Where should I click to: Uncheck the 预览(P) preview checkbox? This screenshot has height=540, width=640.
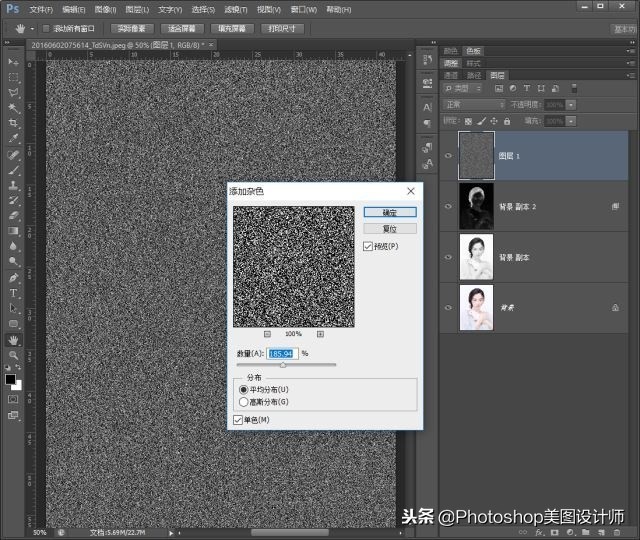click(x=368, y=246)
